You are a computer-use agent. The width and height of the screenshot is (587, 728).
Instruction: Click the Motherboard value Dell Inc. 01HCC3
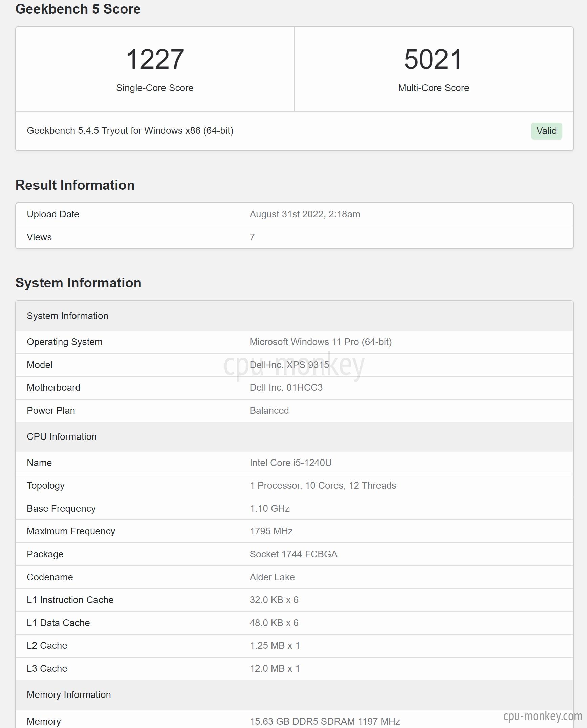click(286, 388)
